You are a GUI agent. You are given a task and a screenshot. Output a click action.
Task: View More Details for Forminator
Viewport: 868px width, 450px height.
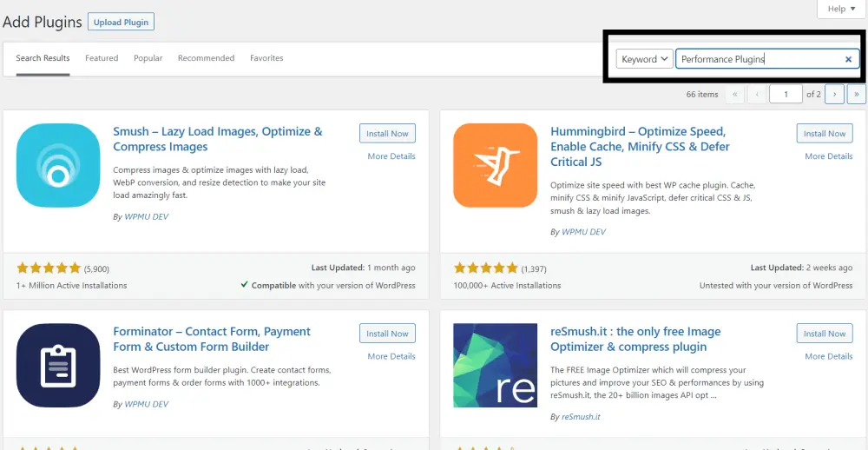(391, 356)
